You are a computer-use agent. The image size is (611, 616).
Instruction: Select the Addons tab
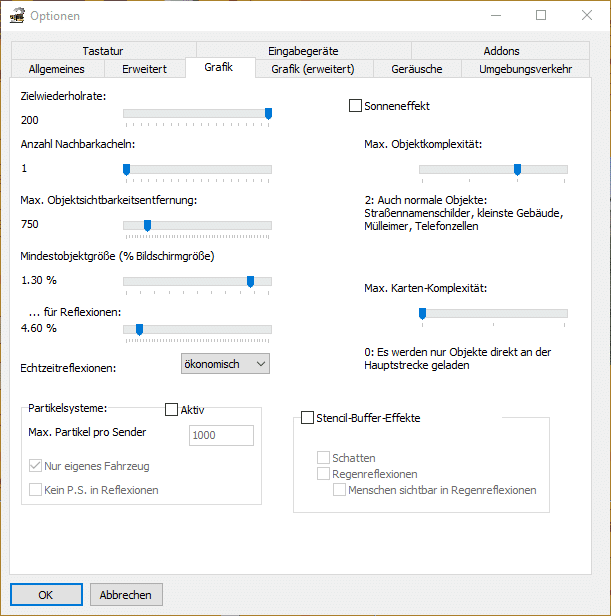[501, 51]
